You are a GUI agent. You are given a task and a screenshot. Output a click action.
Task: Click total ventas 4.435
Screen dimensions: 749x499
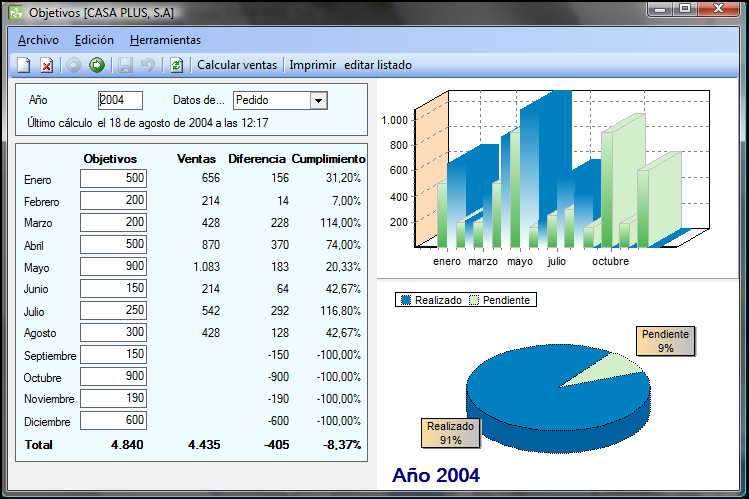coord(204,445)
